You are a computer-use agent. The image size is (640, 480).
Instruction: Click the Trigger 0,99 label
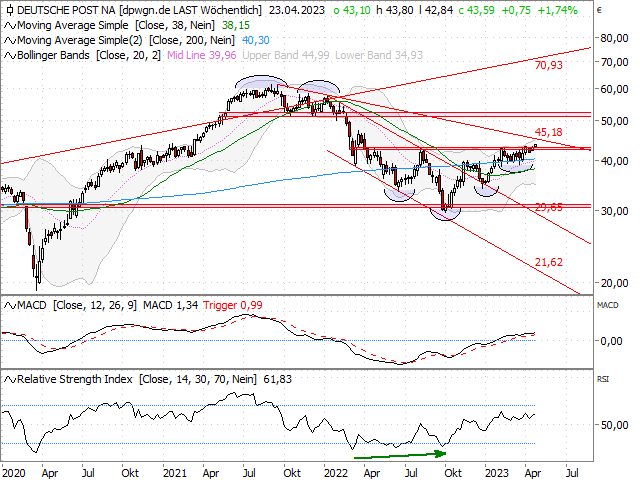click(x=233, y=305)
